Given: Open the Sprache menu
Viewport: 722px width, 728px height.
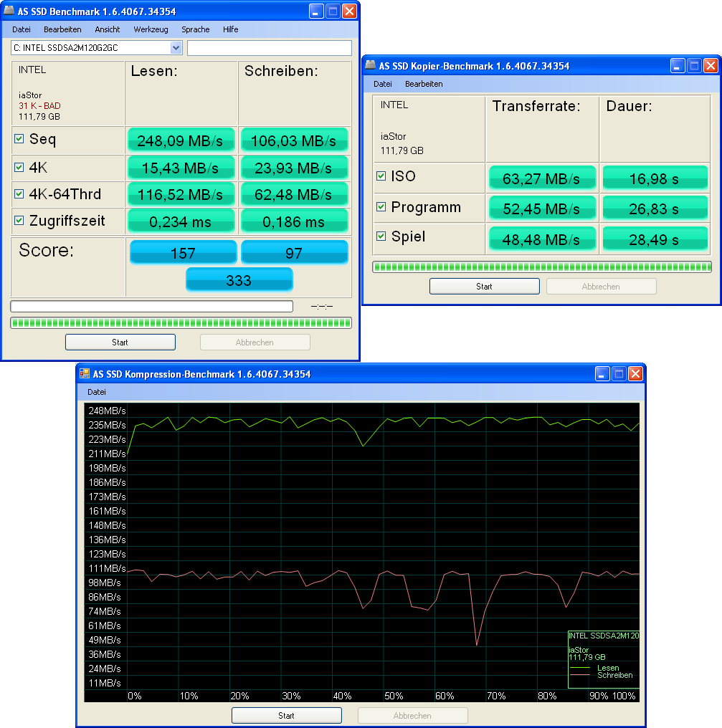Looking at the screenshot, I should (195, 29).
